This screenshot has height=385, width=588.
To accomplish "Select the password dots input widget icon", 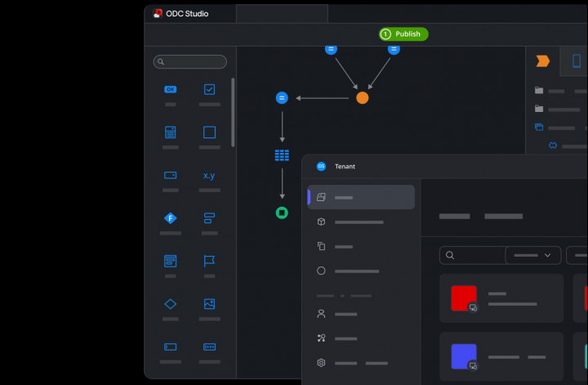I will (209, 347).
